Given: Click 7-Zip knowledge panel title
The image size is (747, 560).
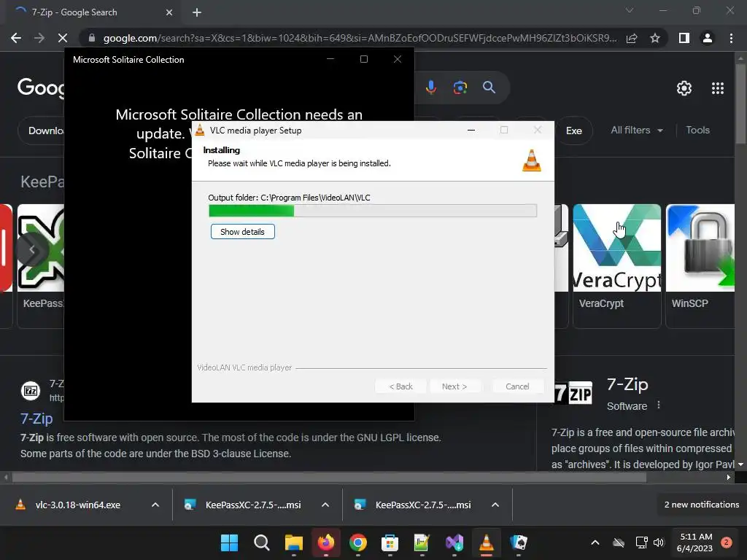Looking at the screenshot, I should pos(627,384).
